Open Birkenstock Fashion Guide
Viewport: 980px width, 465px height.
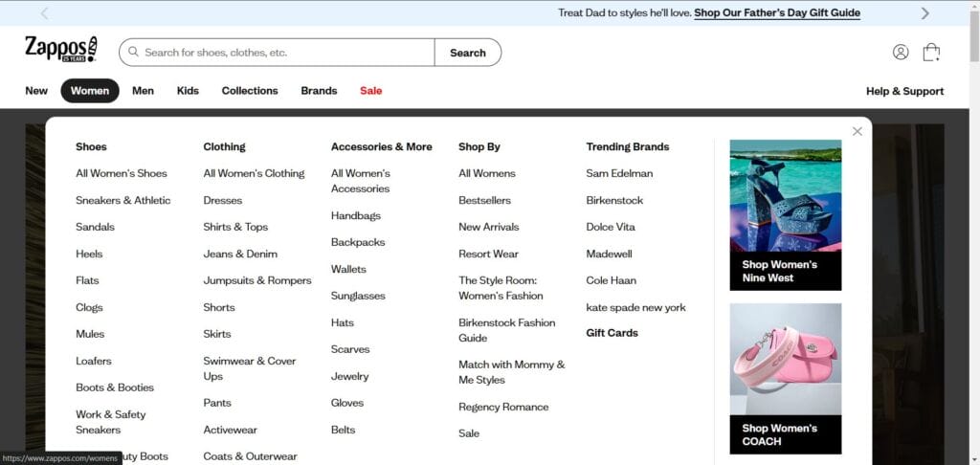pos(507,330)
